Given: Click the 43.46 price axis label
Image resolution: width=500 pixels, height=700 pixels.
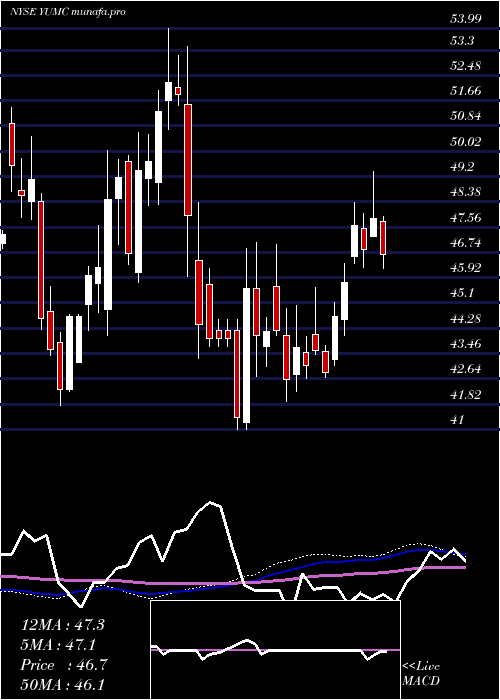Looking at the screenshot, I should (x=466, y=344).
